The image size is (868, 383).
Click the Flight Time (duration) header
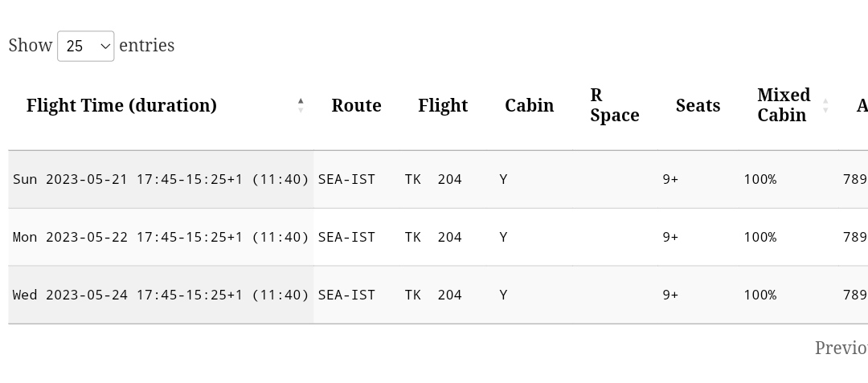121,105
